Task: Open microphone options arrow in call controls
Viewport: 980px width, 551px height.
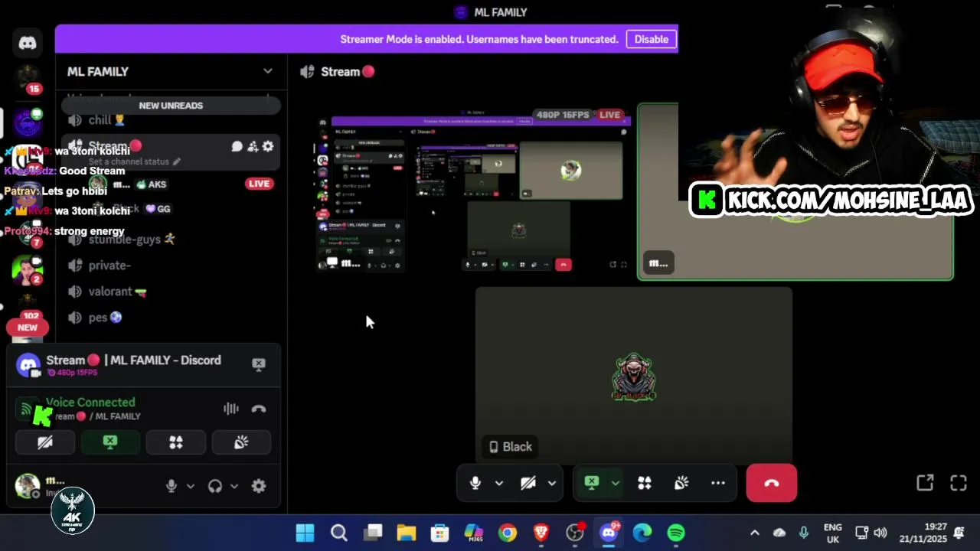Action: point(499,483)
